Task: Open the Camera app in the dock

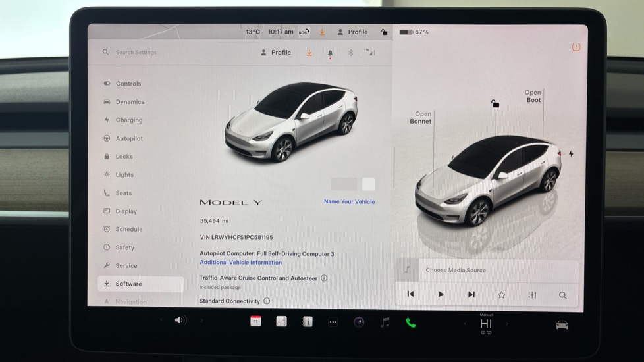Action: [359, 323]
